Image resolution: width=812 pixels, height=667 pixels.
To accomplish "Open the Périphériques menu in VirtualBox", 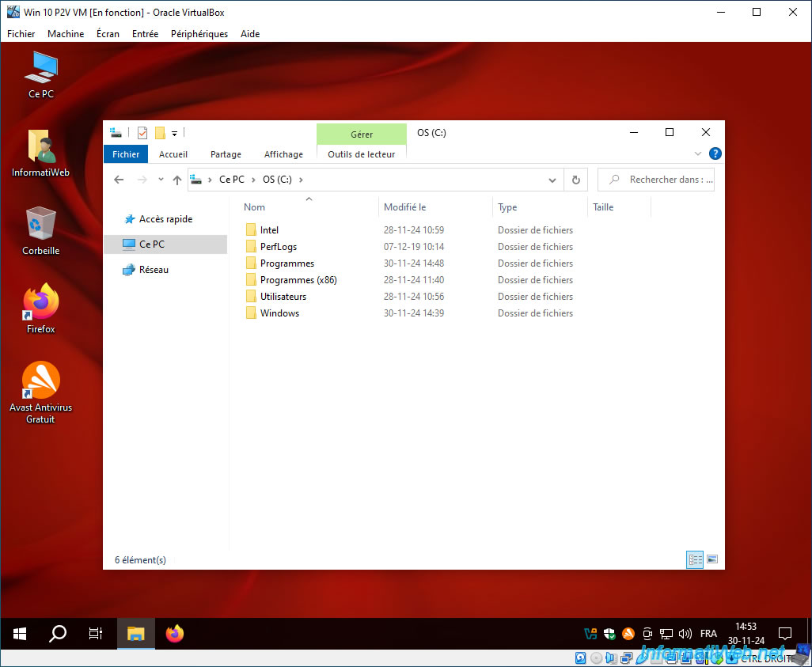I will (x=199, y=34).
